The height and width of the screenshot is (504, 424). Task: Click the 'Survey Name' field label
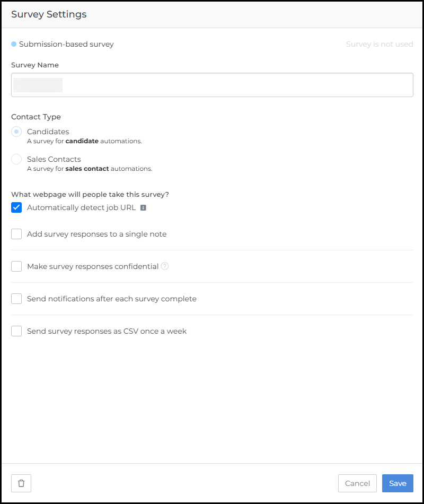click(x=35, y=65)
